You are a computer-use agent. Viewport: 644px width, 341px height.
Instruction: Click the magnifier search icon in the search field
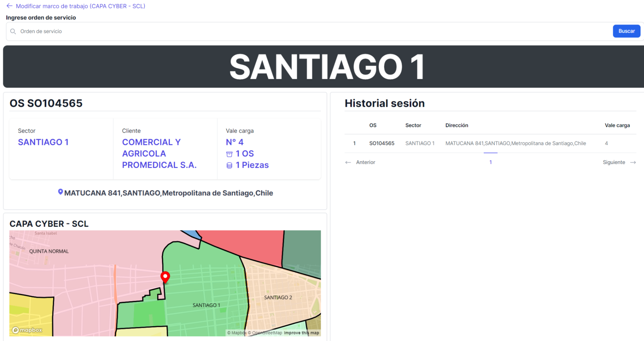point(13,31)
